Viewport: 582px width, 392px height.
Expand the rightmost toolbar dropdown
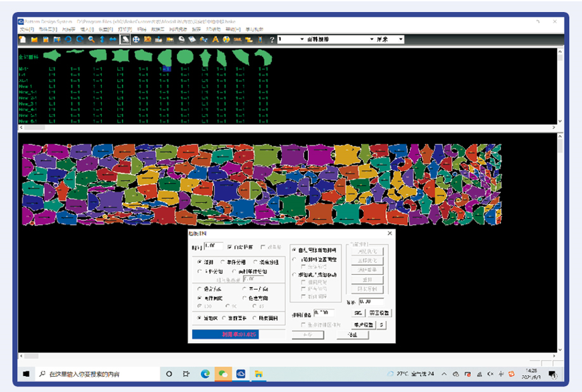click(x=401, y=40)
